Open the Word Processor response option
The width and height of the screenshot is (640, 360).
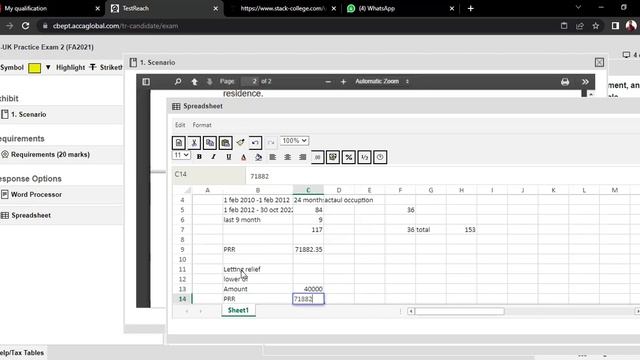coord(61,195)
